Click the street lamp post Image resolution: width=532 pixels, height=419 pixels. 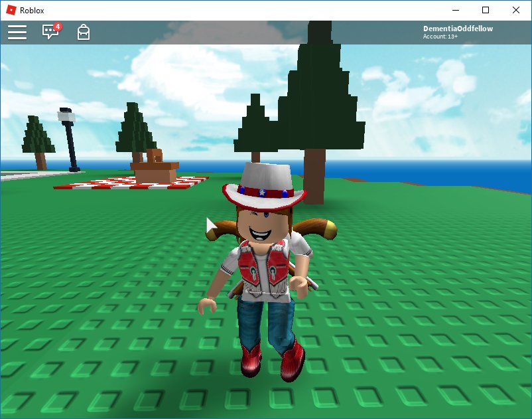(69, 139)
